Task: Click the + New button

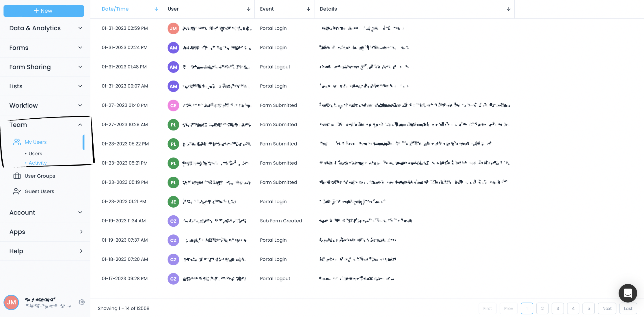Action: 44,11
